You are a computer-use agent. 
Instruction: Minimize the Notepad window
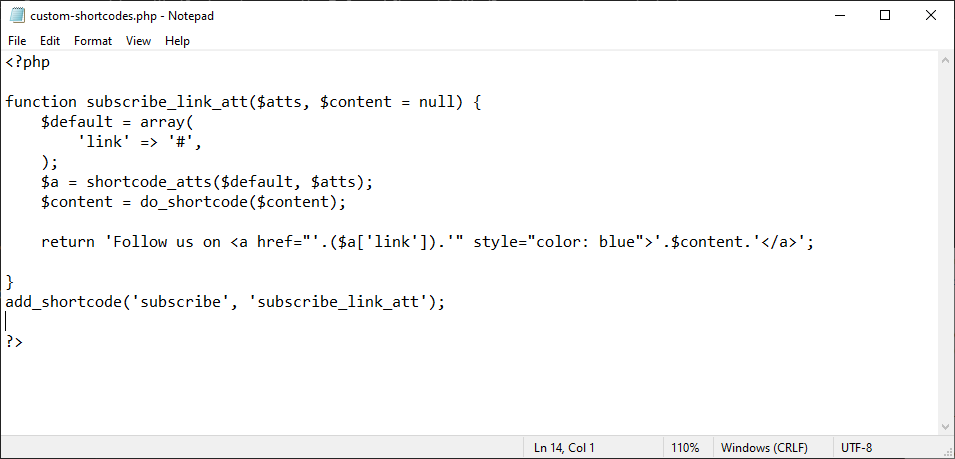[838, 15]
